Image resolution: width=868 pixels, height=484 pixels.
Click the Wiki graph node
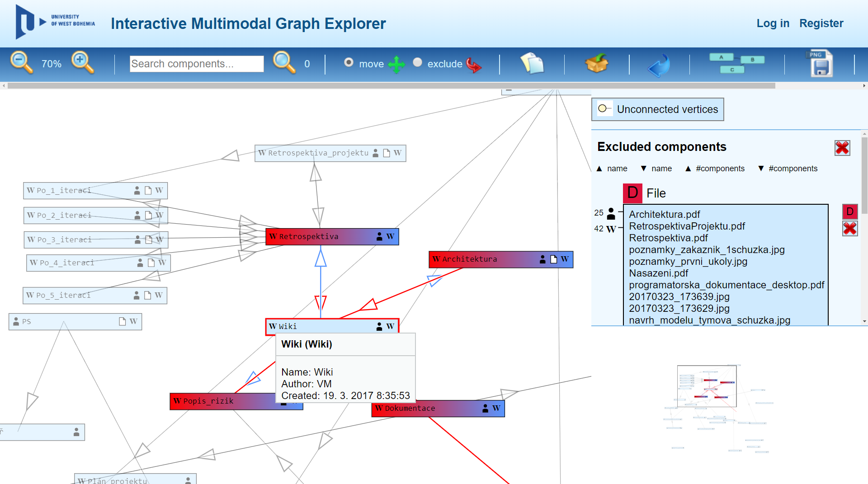click(332, 327)
